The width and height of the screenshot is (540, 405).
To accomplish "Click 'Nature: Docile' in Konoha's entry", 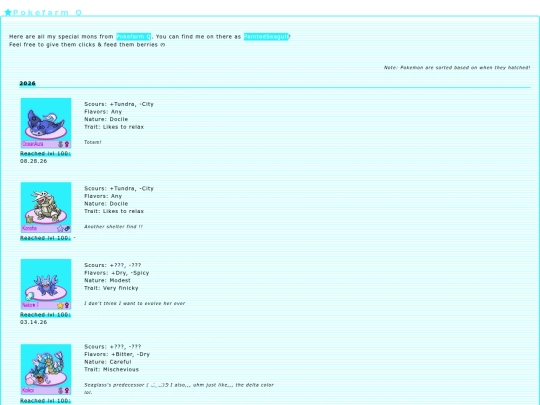I will [106, 204].
